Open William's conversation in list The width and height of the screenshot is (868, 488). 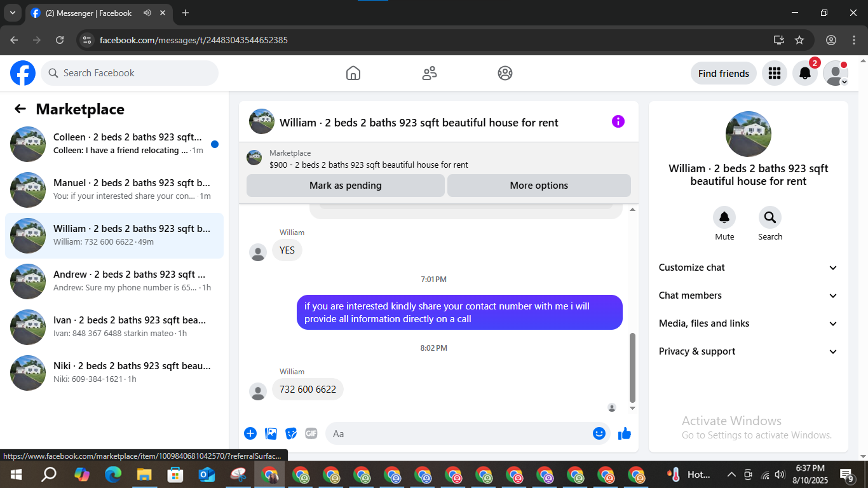[x=114, y=236]
